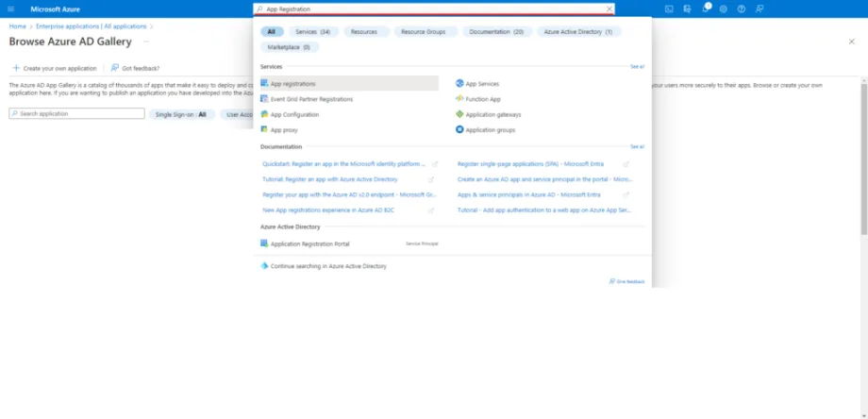868x419 pixels.
Task: Click Home breadcrumb
Action: (17, 26)
